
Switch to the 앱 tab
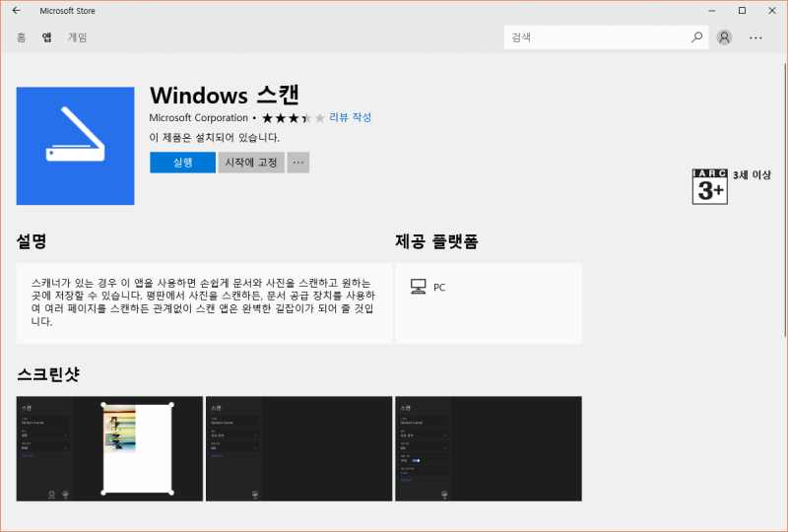pyautogui.click(x=46, y=37)
